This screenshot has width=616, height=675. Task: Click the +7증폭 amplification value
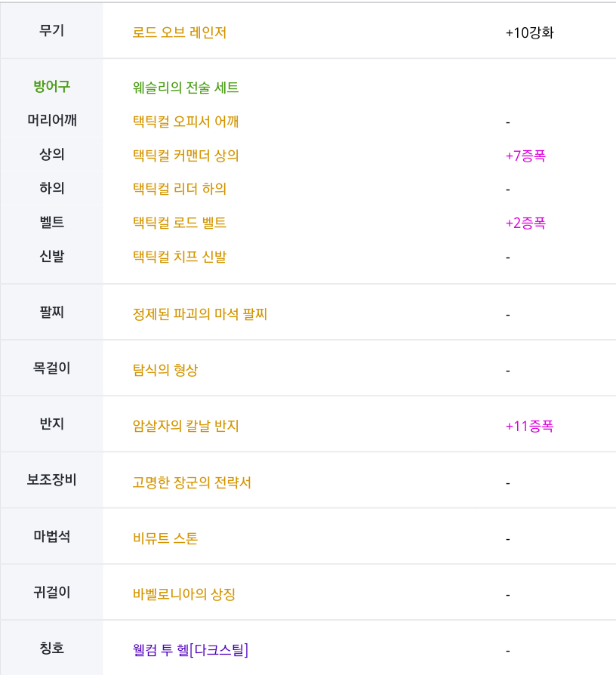click(x=525, y=156)
